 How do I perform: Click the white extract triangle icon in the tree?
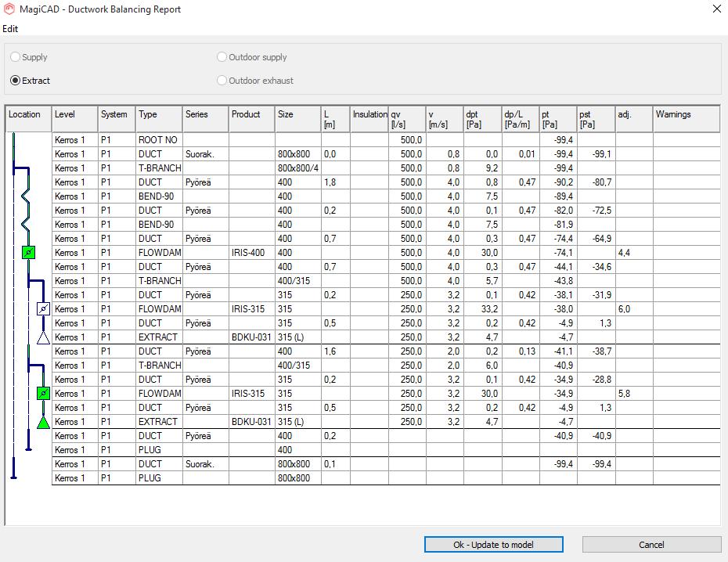coord(43,337)
